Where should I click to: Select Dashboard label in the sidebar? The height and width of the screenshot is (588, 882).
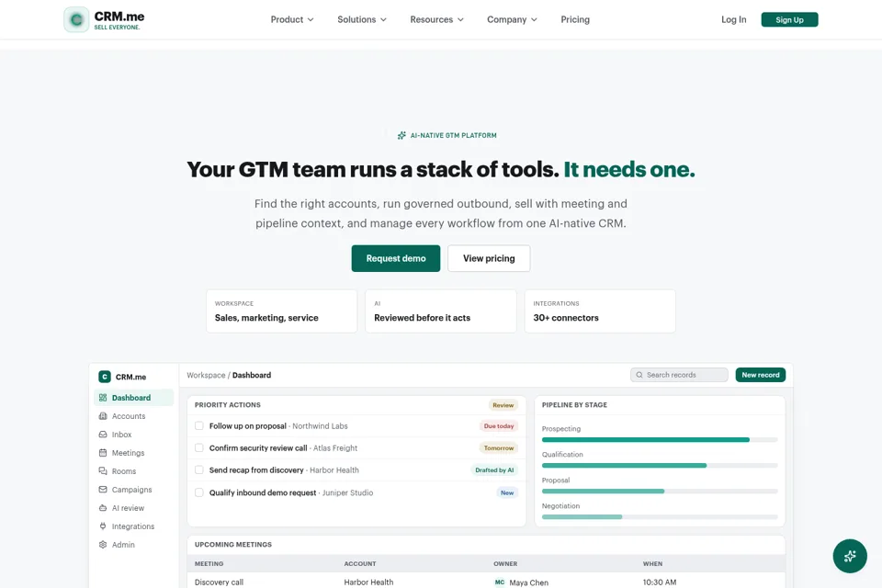[x=131, y=398]
